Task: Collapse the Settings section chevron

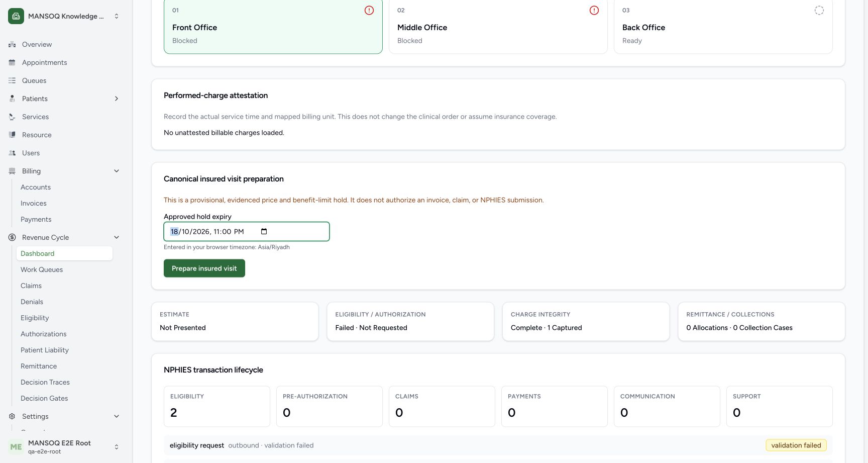Action: tap(117, 416)
